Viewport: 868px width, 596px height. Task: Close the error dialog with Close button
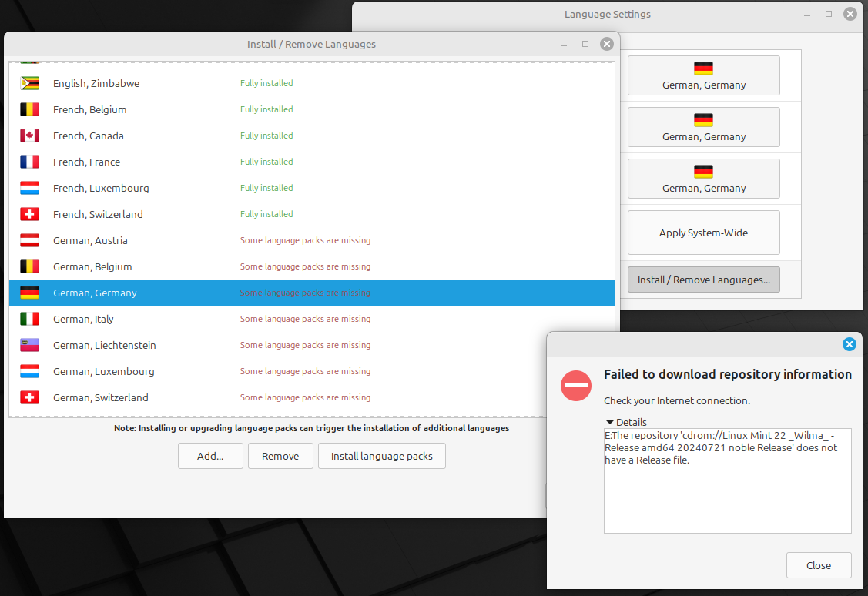click(818, 565)
